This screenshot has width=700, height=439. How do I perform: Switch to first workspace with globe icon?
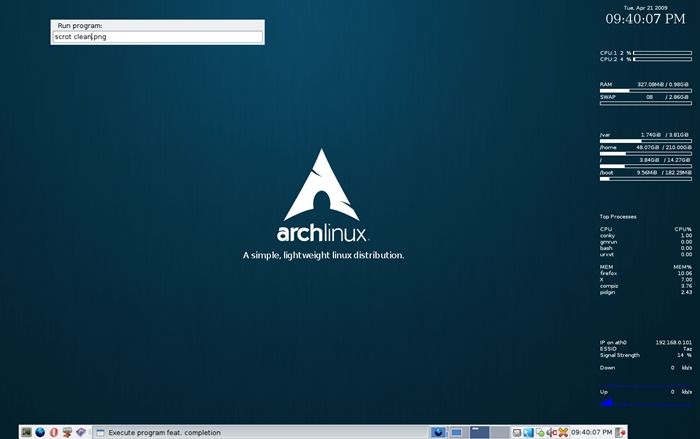439,432
